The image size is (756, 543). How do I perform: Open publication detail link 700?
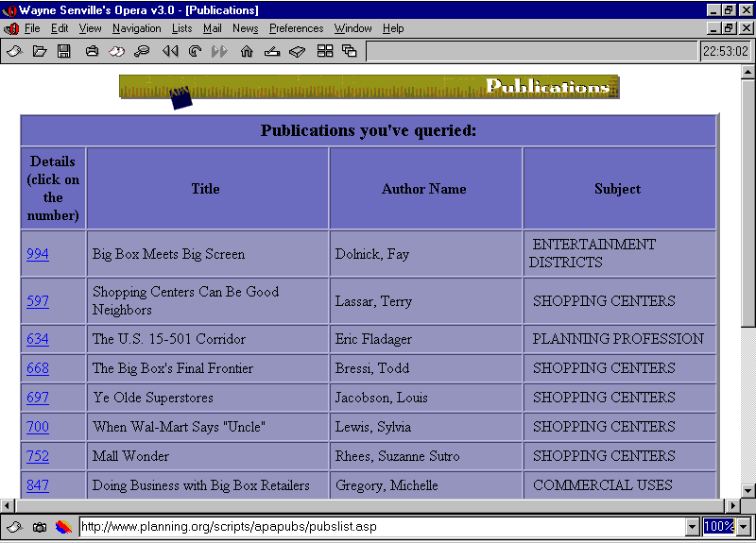click(x=38, y=427)
